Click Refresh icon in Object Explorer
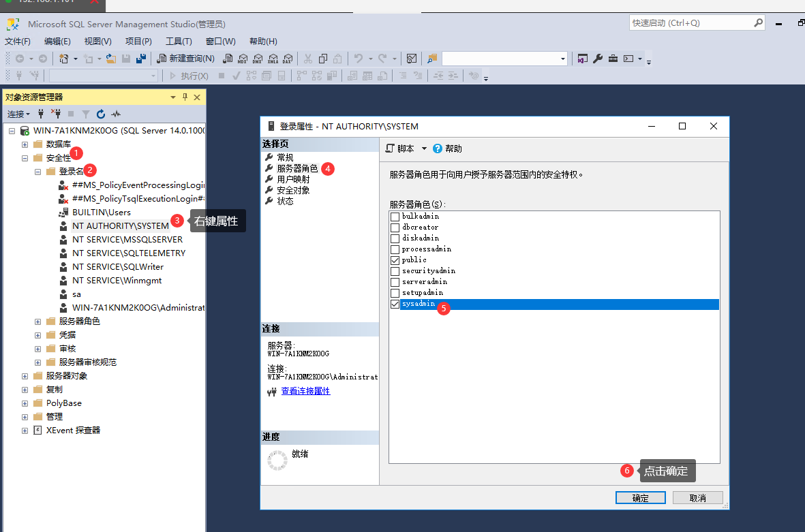Viewport: 805px width, 532px height. coord(101,114)
